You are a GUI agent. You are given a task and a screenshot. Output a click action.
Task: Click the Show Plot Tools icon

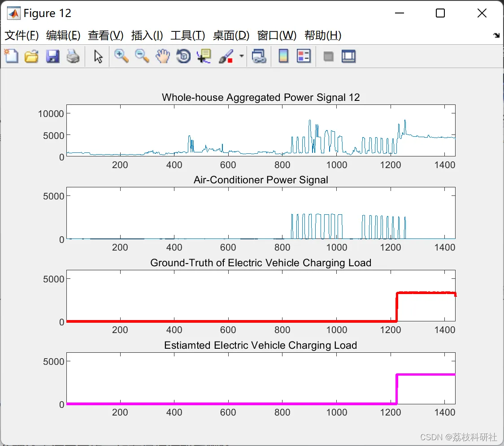point(348,56)
